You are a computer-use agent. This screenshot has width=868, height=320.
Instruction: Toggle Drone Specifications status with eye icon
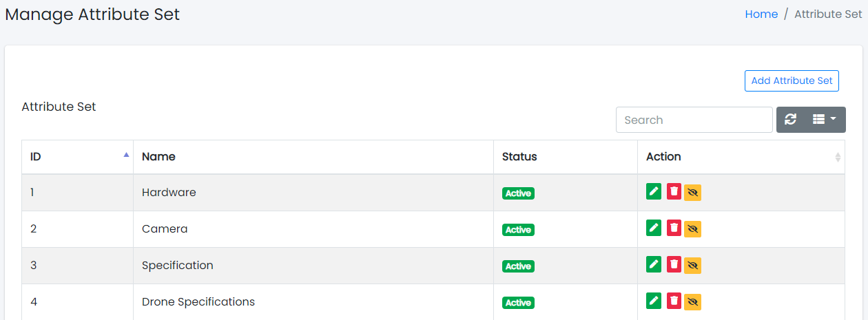(693, 302)
